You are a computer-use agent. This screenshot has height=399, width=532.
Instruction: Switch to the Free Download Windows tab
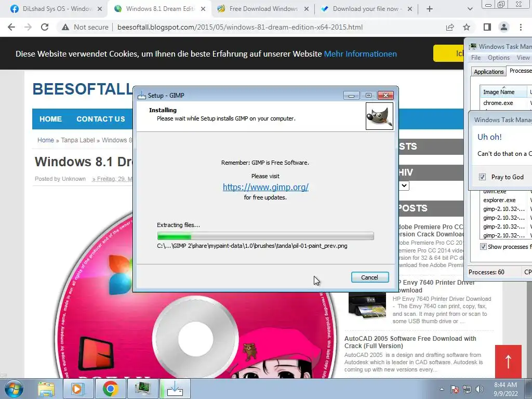(x=263, y=9)
